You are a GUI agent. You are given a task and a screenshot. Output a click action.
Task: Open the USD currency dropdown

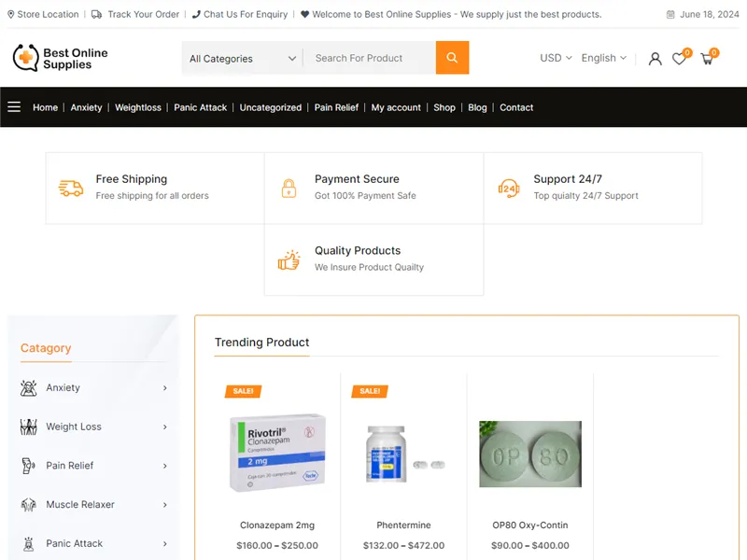tap(555, 58)
